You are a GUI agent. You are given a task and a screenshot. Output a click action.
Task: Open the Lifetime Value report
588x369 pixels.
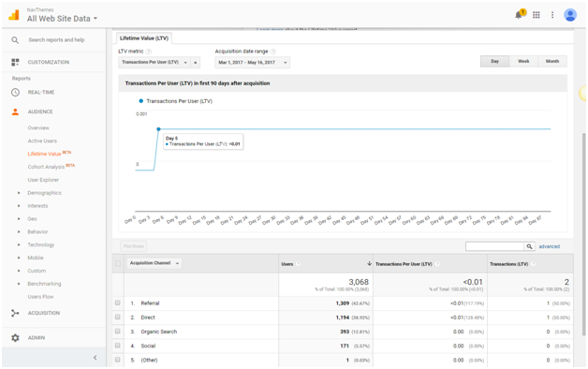(x=44, y=154)
